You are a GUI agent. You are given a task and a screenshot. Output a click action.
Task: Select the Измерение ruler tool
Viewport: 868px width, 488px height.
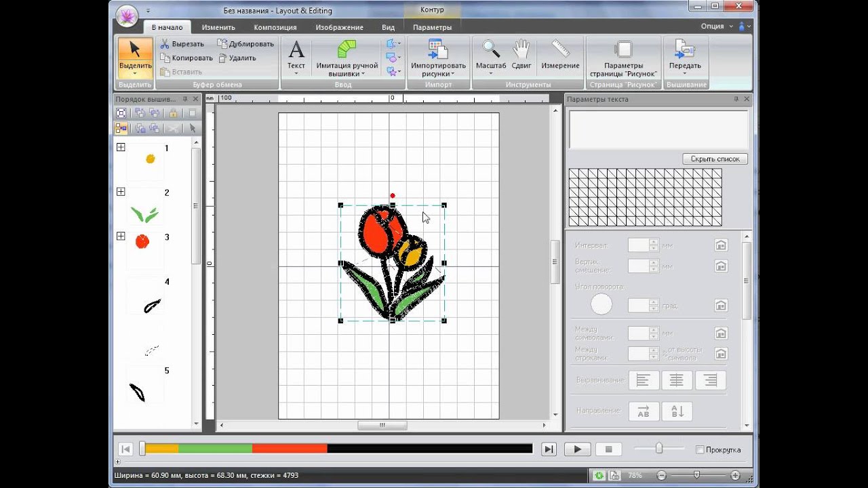coord(560,54)
